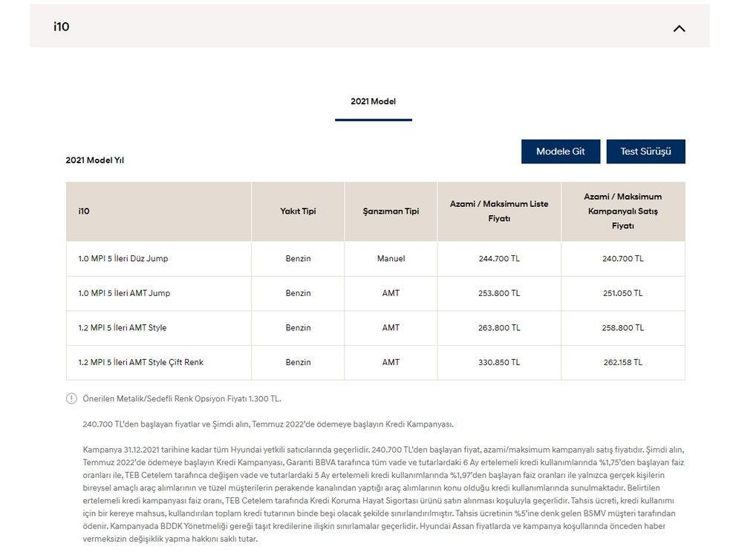Choose the 1.2 MPI AMT Style Çift Renk row
The height and width of the screenshot is (555, 756).
pyautogui.click(x=140, y=363)
